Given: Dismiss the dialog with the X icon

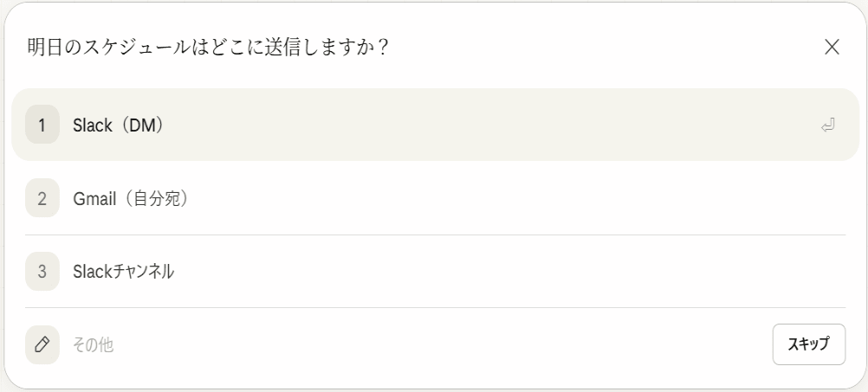Looking at the screenshot, I should coord(832,48).
